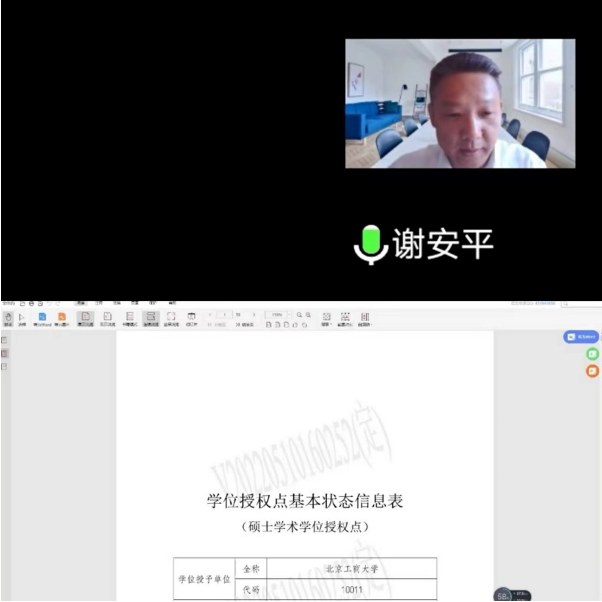
Task: Click the green round icon on right edge
Action: 592,355
